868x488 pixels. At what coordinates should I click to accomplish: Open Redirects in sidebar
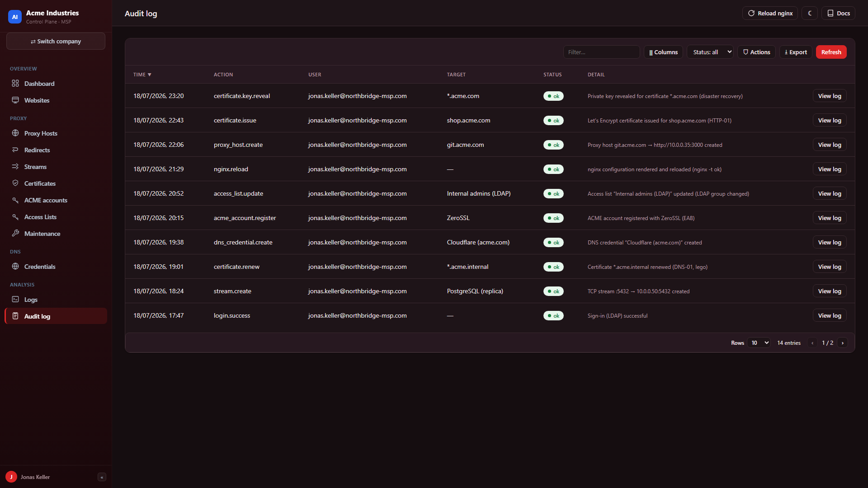[56, 150]
